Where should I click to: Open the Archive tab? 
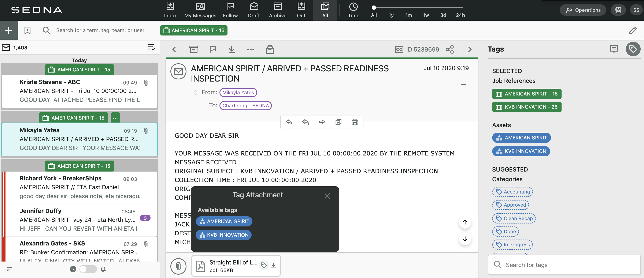tap(278, 10)
